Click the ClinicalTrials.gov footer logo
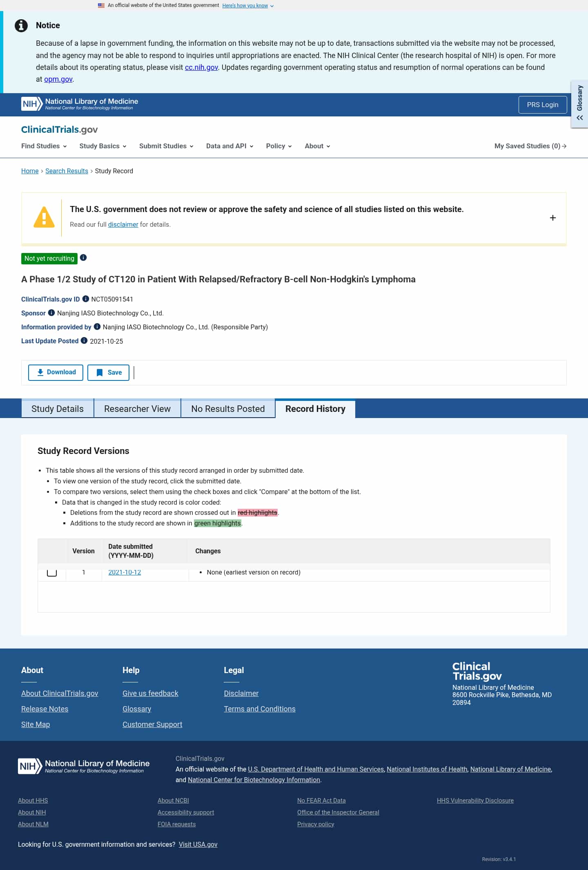The width and height of the screenshot is (588, 870). [477, 671]
